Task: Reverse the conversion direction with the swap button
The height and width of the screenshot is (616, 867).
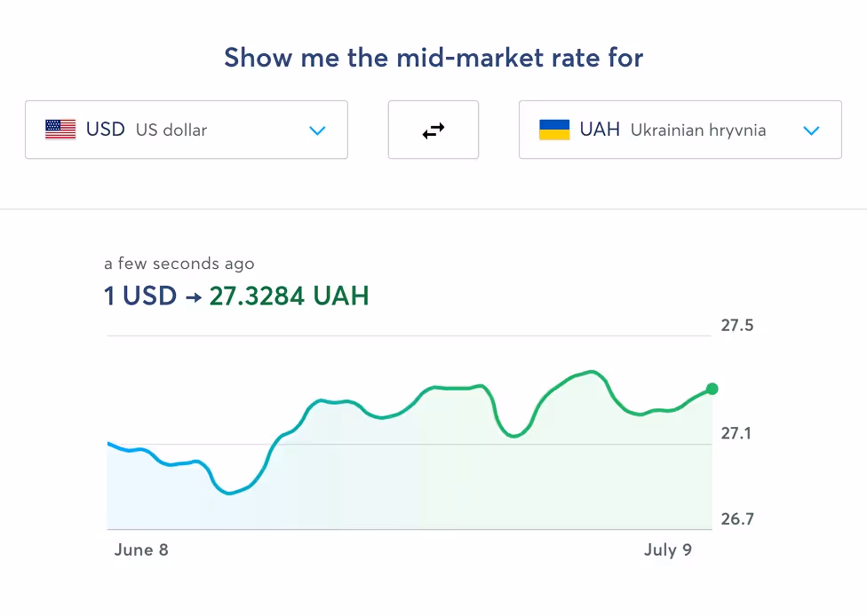Action: [x=433, y=130]
